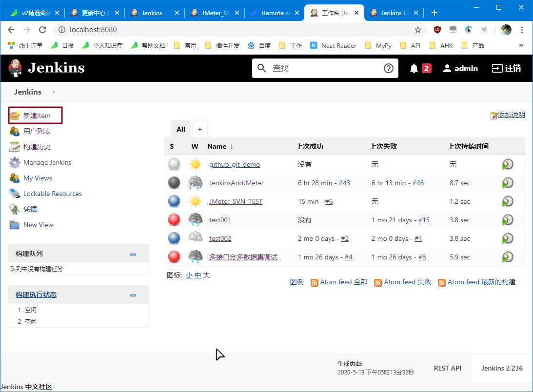
Task: Switch to the Jenkins LT browser tab
Action: [x=394, y=13]
